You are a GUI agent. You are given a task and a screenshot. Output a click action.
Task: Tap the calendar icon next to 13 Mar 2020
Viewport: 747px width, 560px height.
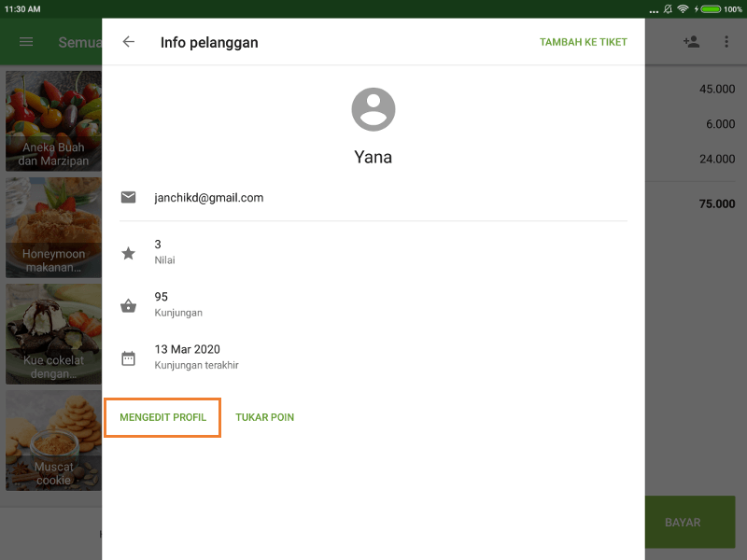tap(128, 356)
